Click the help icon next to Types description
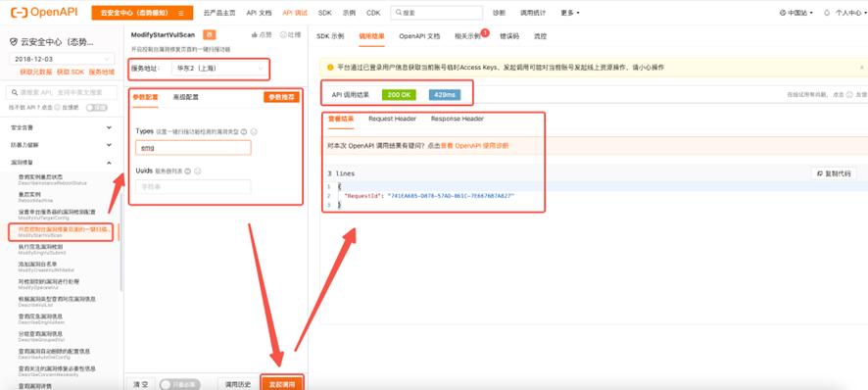 click(x=244, y=132)
